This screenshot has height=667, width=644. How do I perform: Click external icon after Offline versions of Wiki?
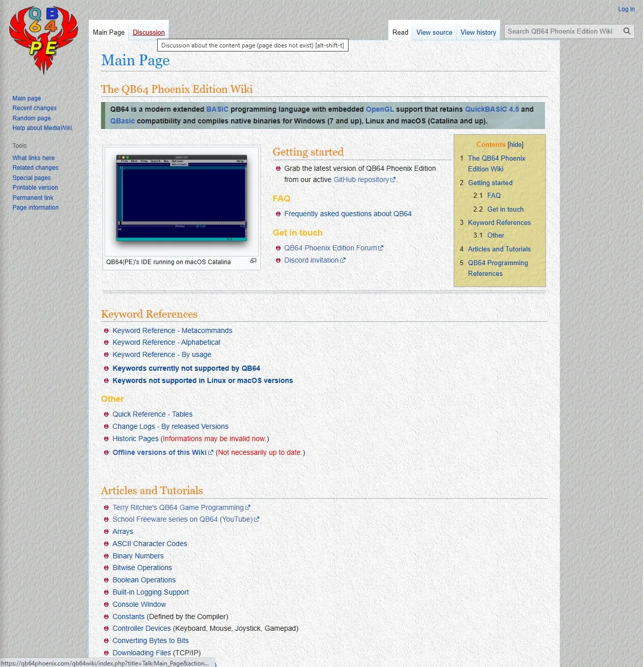point(211,452)
